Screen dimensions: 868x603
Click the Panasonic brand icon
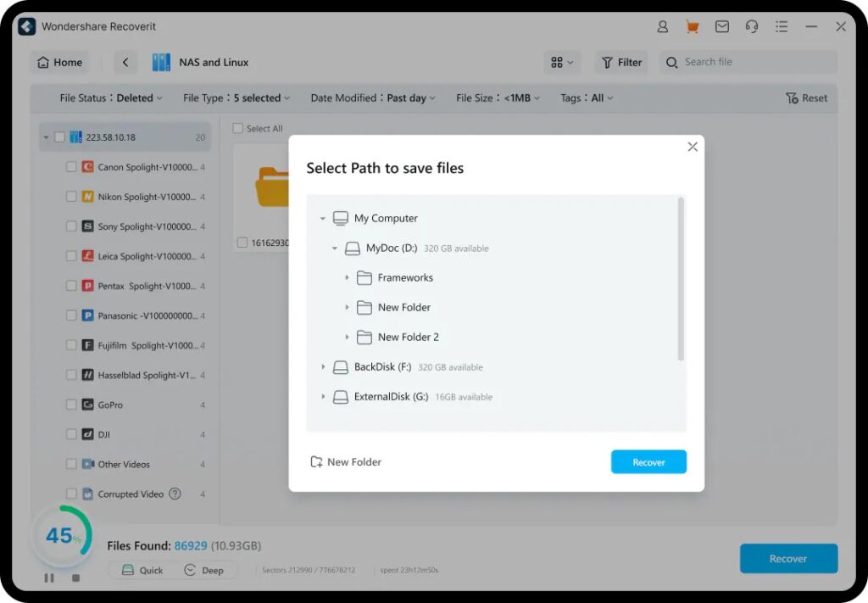point(87,315)
